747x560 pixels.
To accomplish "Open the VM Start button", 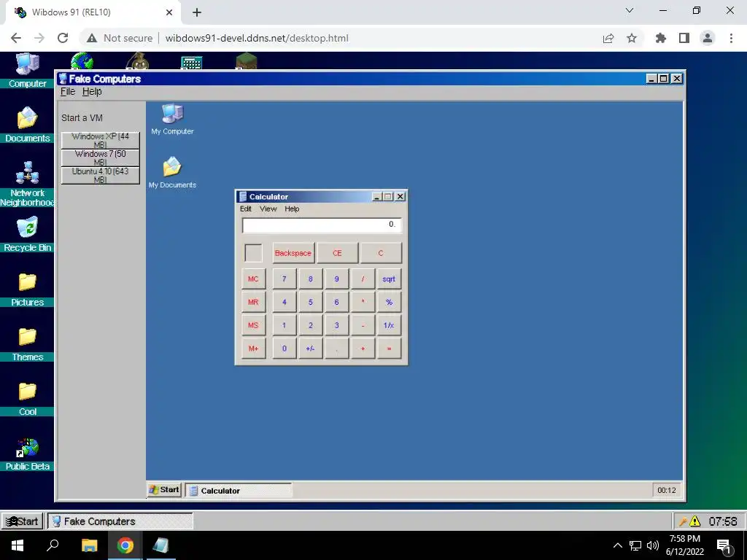I will [x=164, y=489].
